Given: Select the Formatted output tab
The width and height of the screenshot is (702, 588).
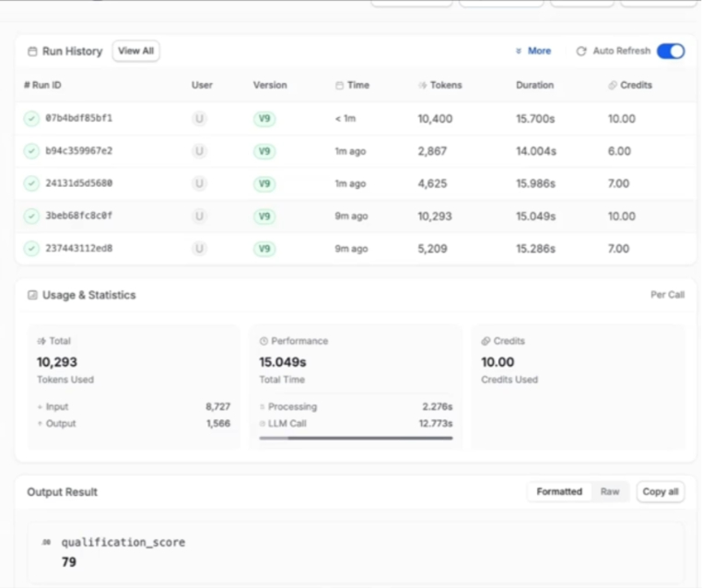Looking at the screenshot, I should pos(559,492).
